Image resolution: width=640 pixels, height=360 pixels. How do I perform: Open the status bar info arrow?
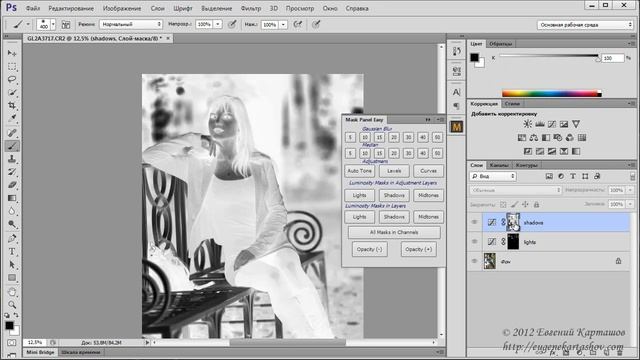[147, 342]
